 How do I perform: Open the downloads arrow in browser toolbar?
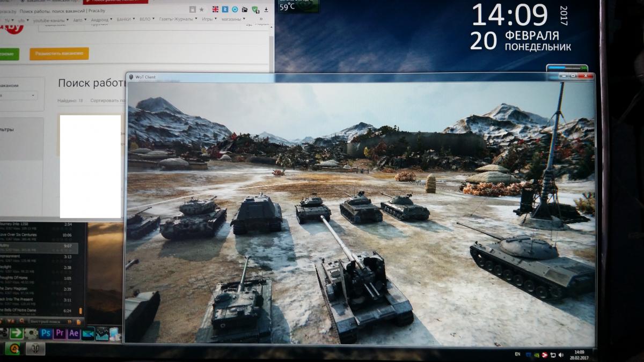[x=265, y=9]
